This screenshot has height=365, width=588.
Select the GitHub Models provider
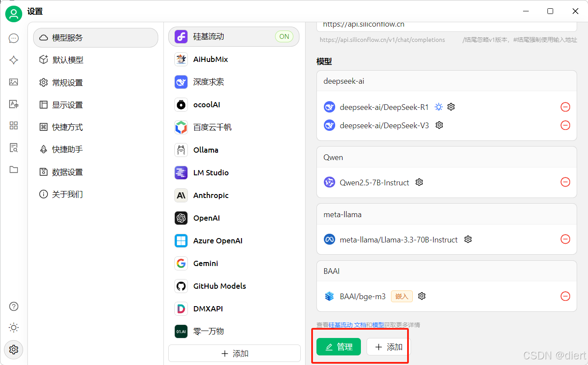234,286
